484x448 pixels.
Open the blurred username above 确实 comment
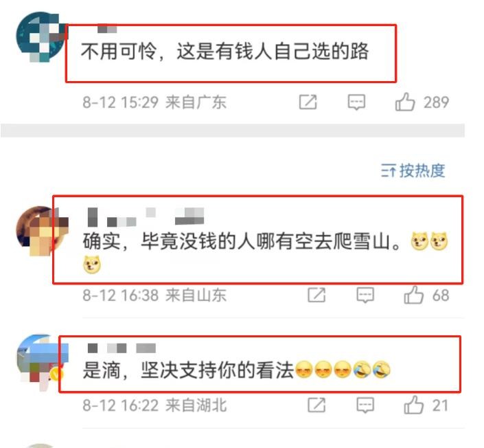146,217
